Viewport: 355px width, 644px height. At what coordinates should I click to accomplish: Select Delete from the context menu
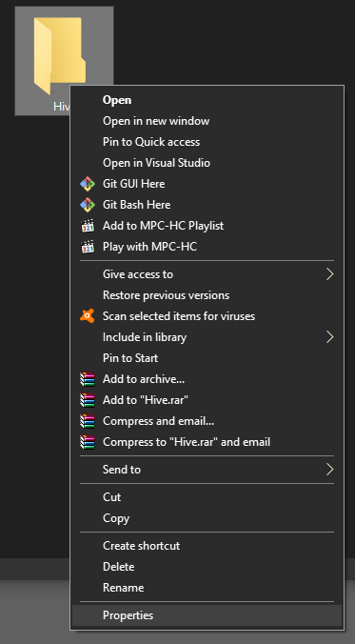[x=207, y=567]
